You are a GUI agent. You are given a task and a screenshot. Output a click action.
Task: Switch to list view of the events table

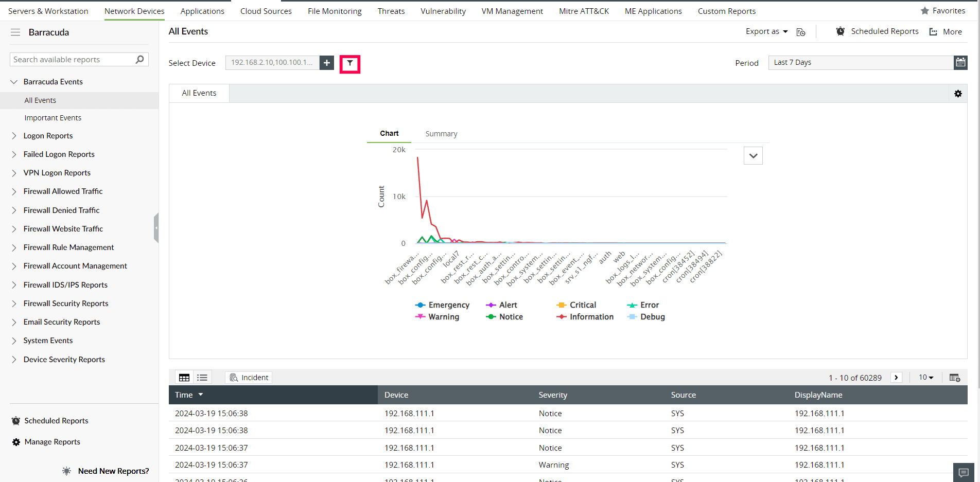tap(202, 377)
